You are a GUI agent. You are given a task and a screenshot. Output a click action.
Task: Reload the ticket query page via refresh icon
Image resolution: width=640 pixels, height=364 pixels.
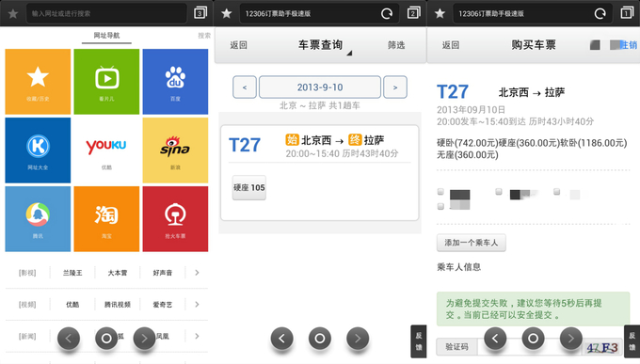point(387,13)
